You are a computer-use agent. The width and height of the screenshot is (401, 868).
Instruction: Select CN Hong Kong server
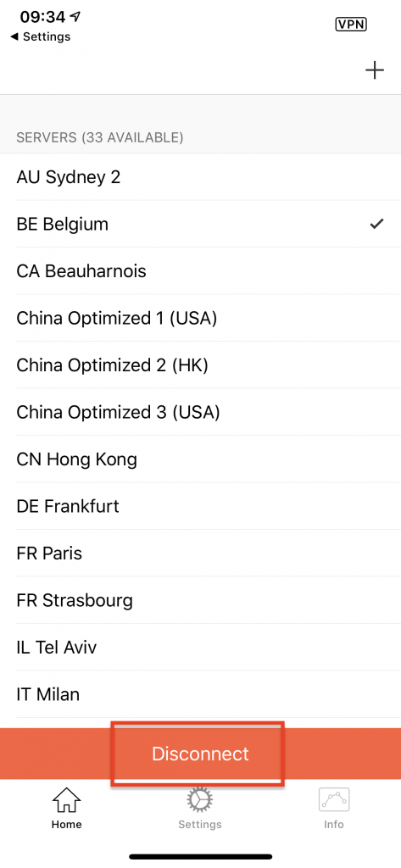tap(200, 459)
